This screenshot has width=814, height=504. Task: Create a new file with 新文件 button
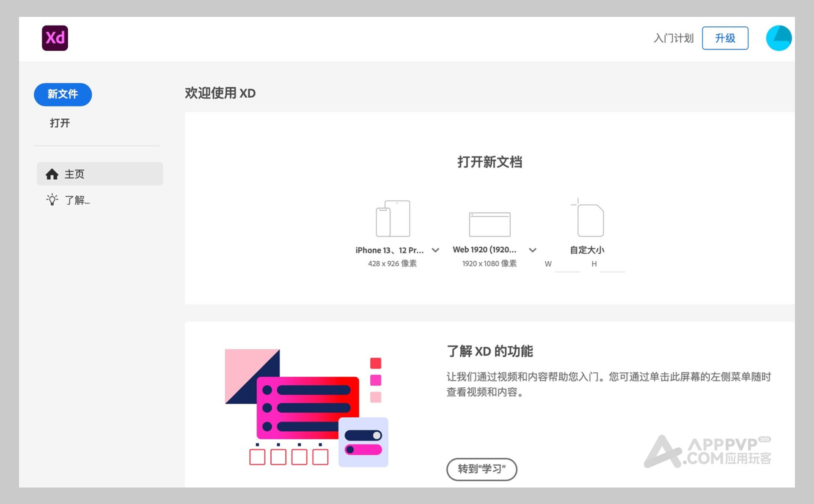pyautogui.click(x=63, y=94)
